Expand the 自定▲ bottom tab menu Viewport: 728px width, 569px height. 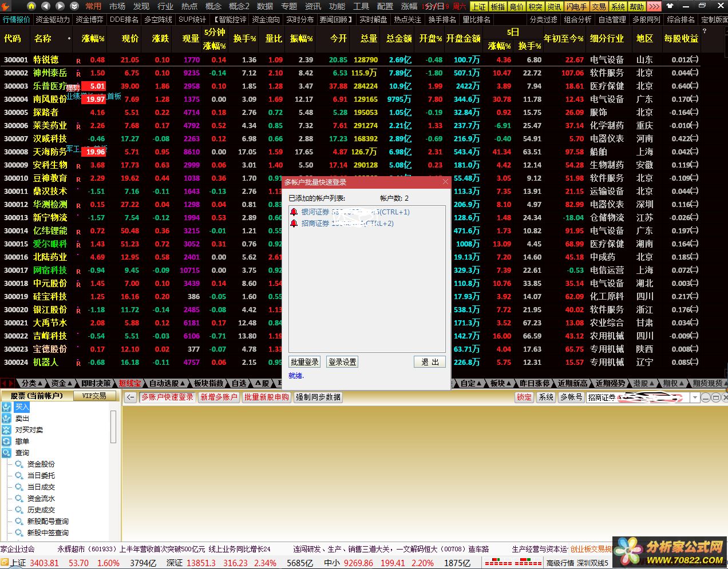472,383
